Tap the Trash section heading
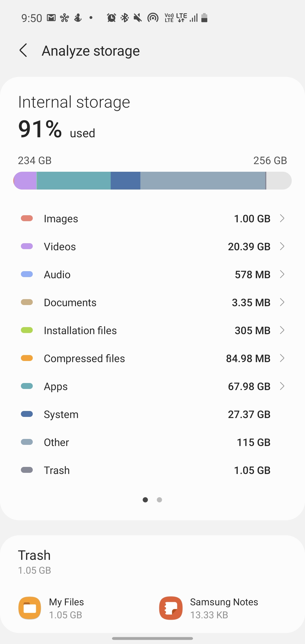 pyautogui.click(x=34, y=555)
